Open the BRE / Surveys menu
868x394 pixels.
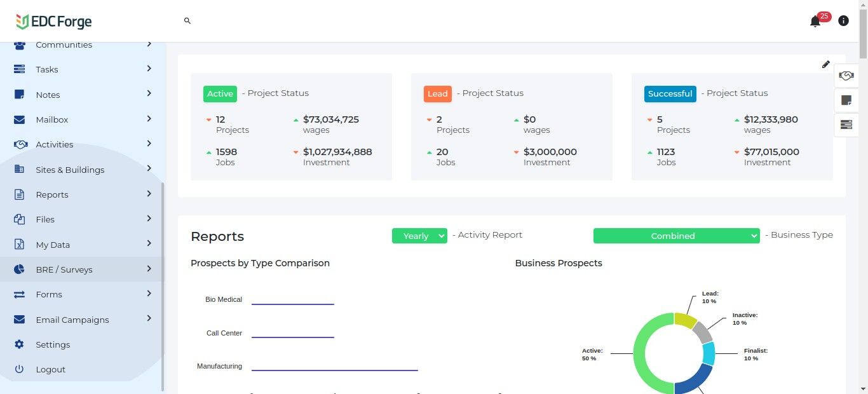(64, 269)
